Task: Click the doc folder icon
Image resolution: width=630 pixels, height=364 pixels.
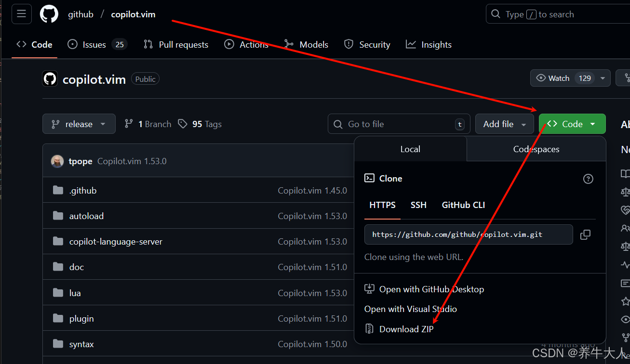Action: click(x=58, y=267)
